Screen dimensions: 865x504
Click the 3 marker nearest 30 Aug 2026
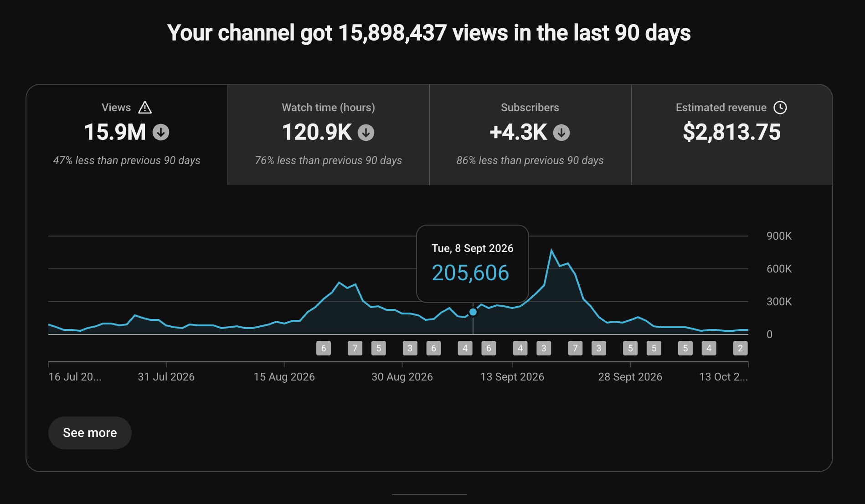tap(410, 348)
